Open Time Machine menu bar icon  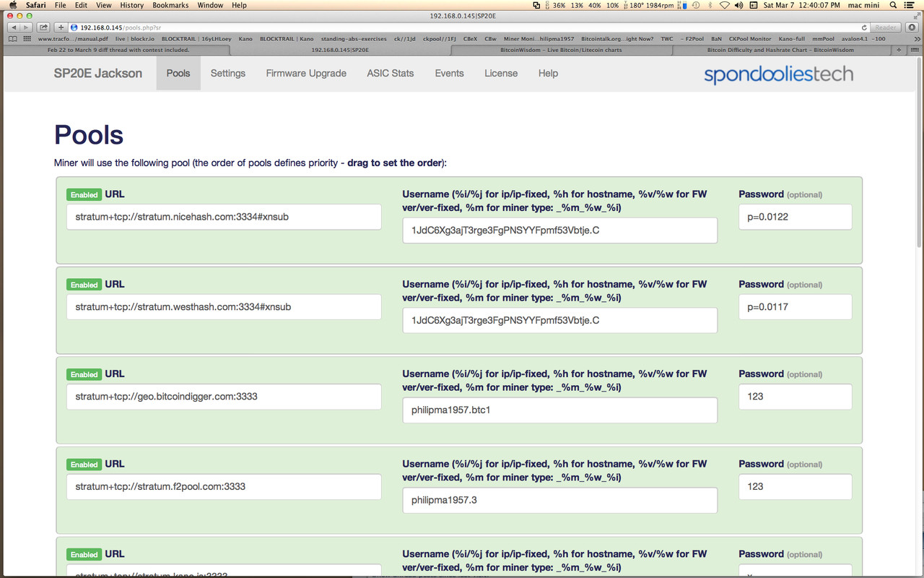[695, 5]
